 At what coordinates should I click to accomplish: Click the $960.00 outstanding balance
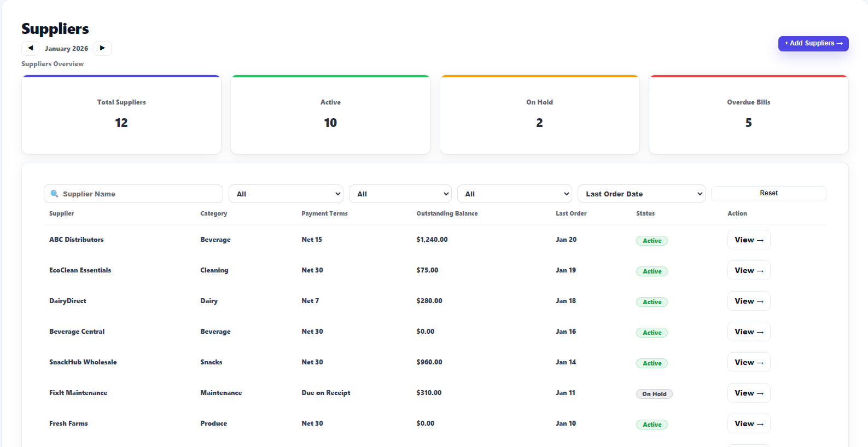tap(429, 362)
